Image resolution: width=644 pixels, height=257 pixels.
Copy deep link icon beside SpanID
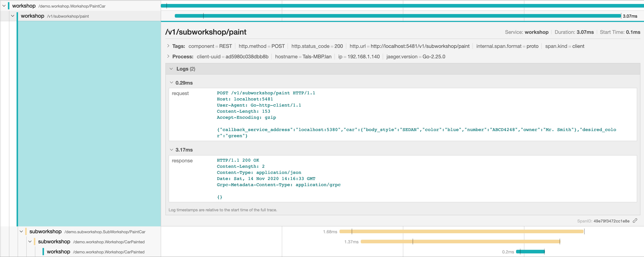[635, 220]
